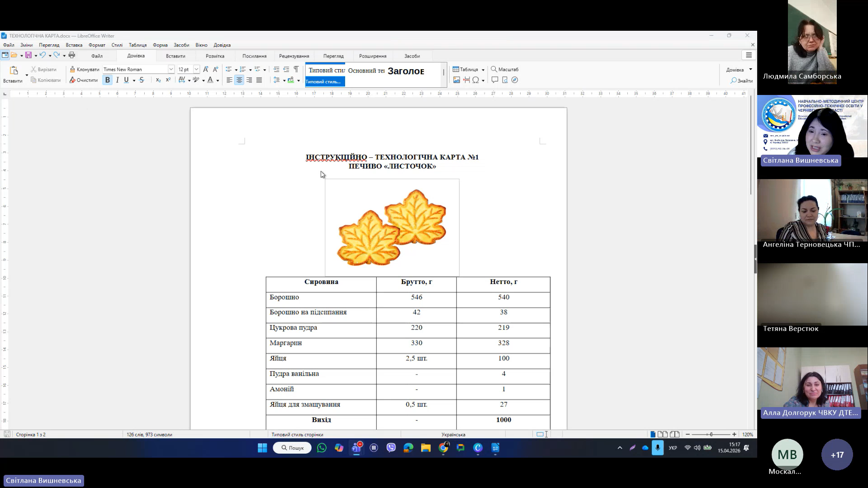The width and height of the screenshot is (868, 488).
Task: Toggle Italic formatting
Action: point(117,80)
